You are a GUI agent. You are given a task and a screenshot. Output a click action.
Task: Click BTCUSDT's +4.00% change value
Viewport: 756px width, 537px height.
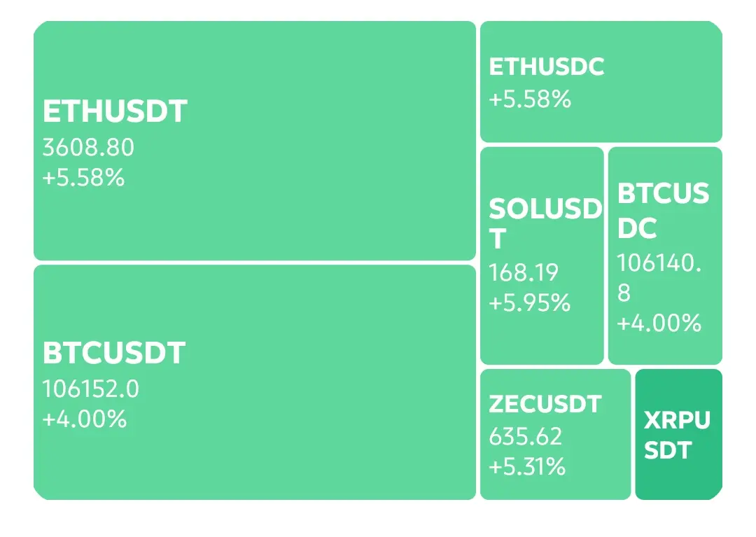[x=85, y=419]
